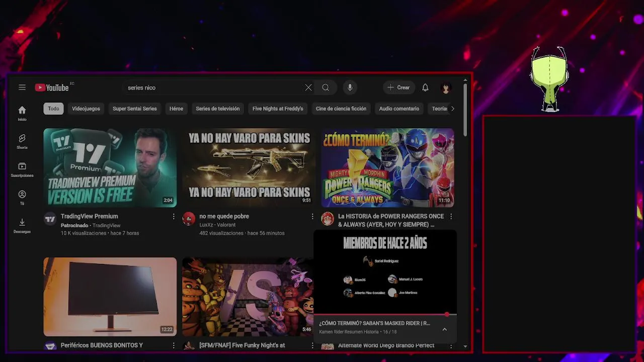644x362 pixels.
Task: Run the search with the magnifier icon
Action: 326,87
